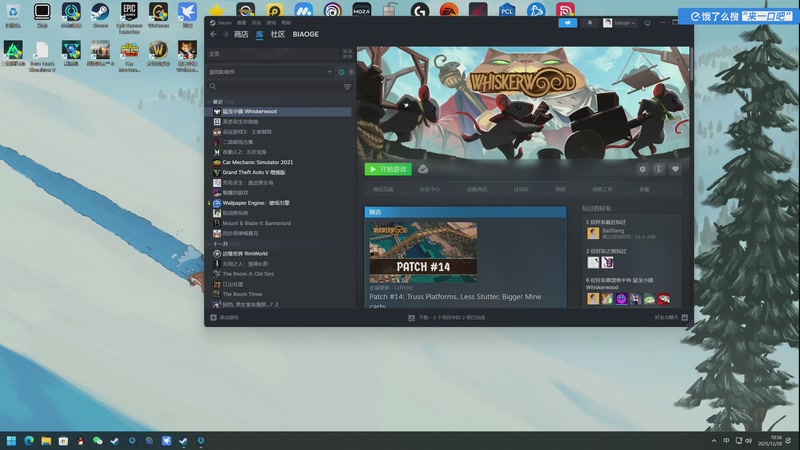
Task: Click the Car Mechanic Simulator game icon
Action: point(217,162)
